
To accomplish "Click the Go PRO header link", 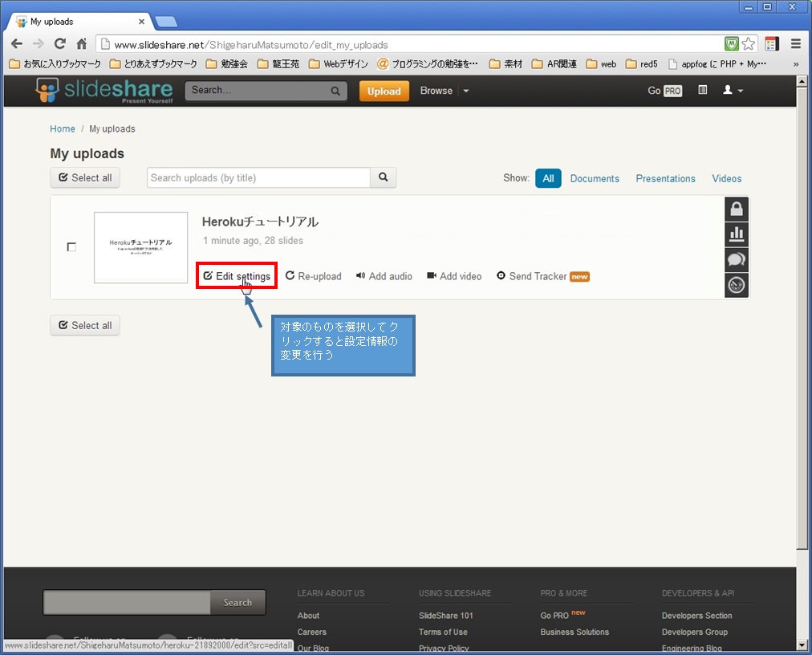I will click(664, 91).
